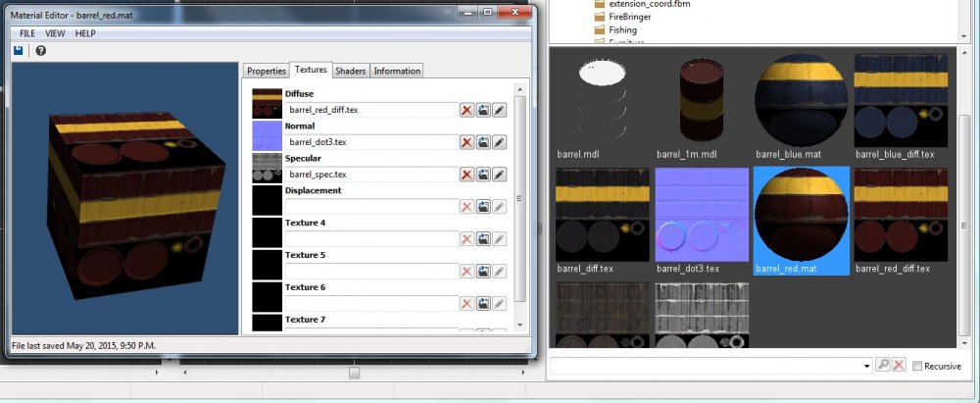Browse for a Displacement texture file
The height and width of the screenshot is (403, 980).
pos(483,207)
